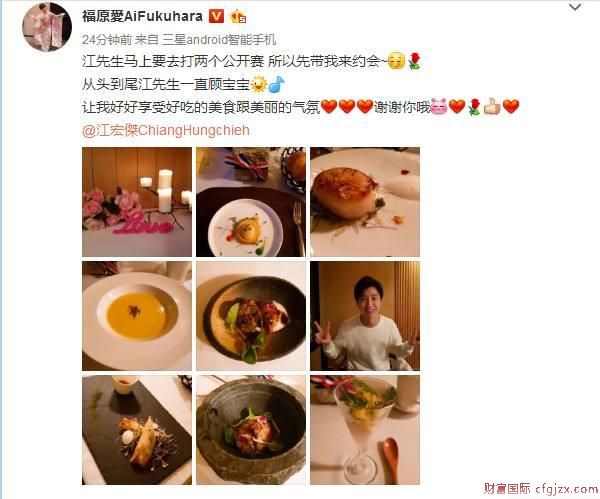Open the 福原愛AiFukuhara username link
The height and width of the screenshot is (499, 600).
coord(142,16)
